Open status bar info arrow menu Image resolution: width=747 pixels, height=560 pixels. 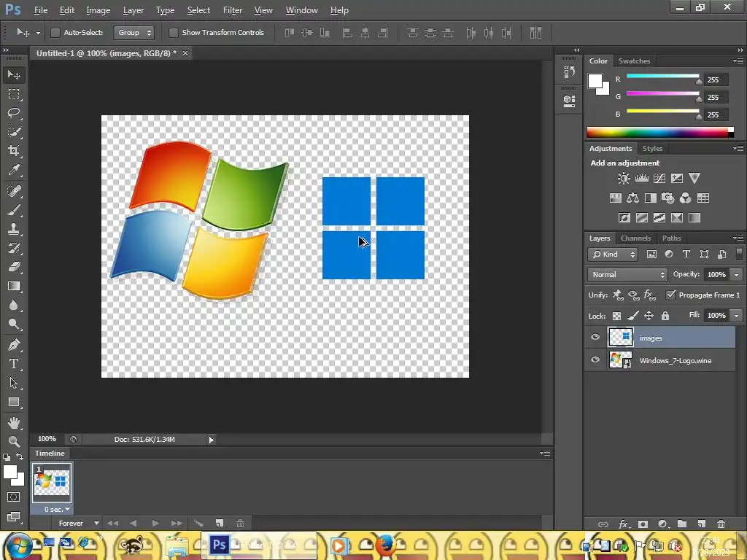(x=212, y=440)
